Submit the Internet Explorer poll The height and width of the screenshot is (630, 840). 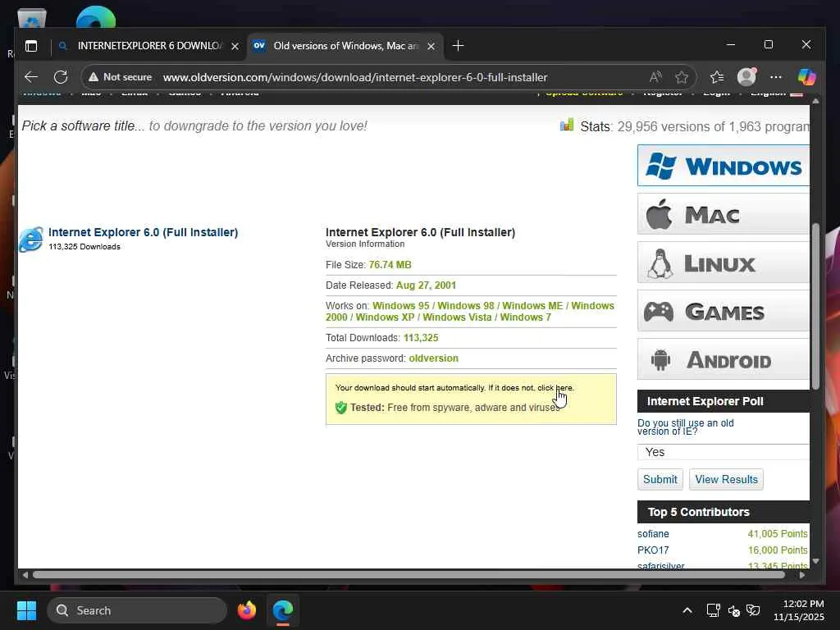(x=660, y=479)
